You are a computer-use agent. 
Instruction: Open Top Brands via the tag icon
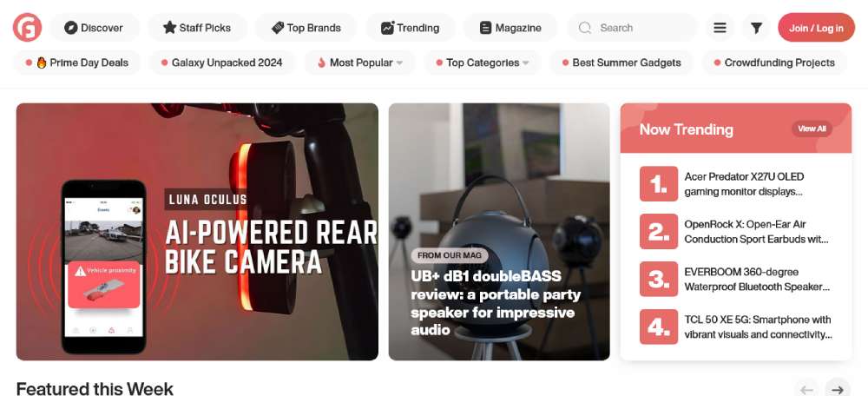[278, 28]
